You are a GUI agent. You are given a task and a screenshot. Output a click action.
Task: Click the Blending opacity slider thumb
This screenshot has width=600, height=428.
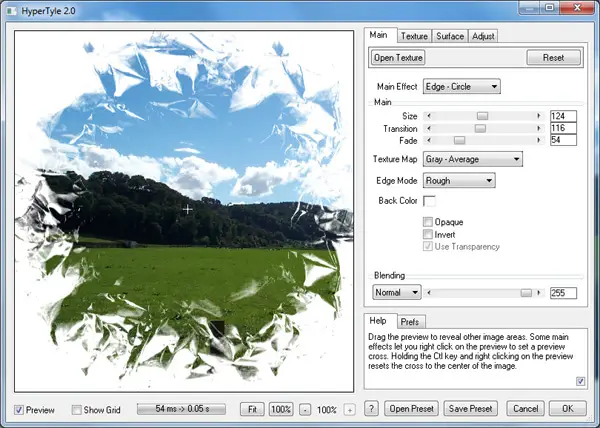pos(526,293)
